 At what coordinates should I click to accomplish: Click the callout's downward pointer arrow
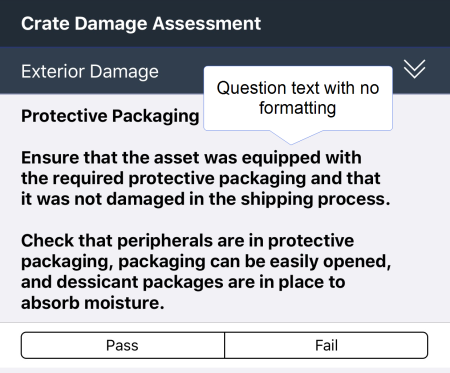[291, 137]
